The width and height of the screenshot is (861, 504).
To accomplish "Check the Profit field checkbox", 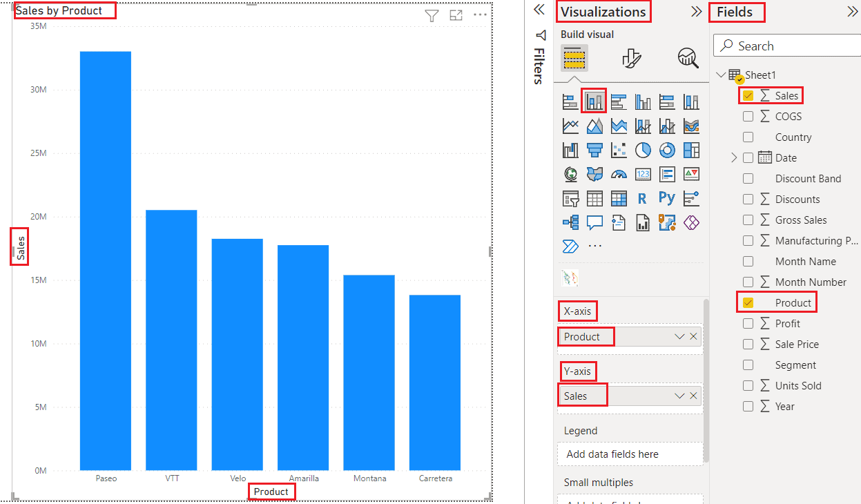I will pos(748,323).
